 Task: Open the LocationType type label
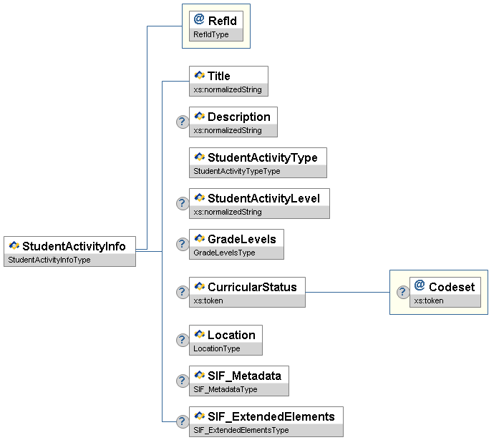(x=216, y=348)
